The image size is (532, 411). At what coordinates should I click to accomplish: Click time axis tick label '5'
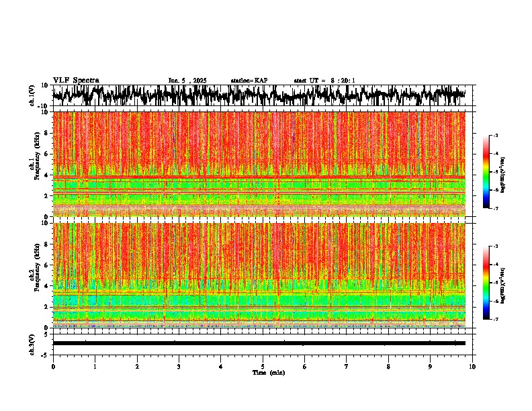coord(263,367)
